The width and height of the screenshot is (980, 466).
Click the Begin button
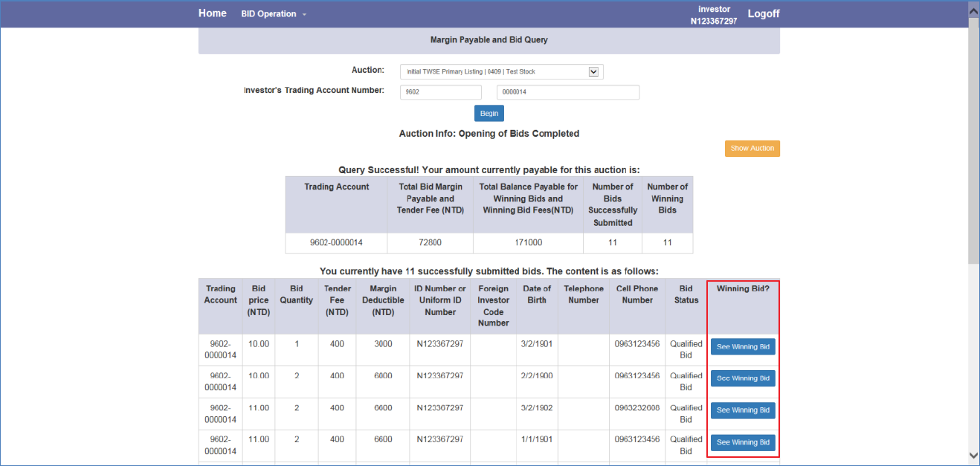489,113
